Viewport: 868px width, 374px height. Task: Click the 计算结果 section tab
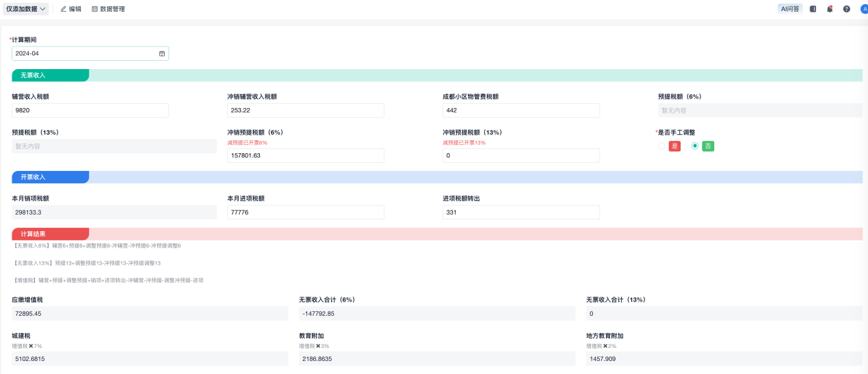[50, 234]
